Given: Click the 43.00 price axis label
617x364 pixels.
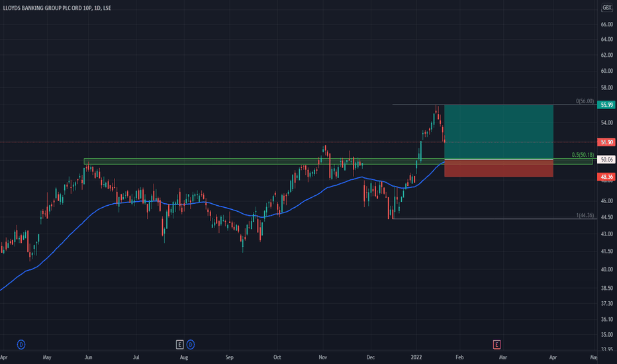Looking at the screenshot, I should pos(606,234).
